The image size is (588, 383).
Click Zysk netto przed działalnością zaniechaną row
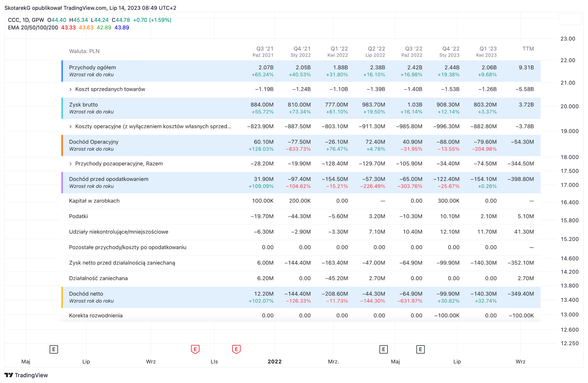301,263
